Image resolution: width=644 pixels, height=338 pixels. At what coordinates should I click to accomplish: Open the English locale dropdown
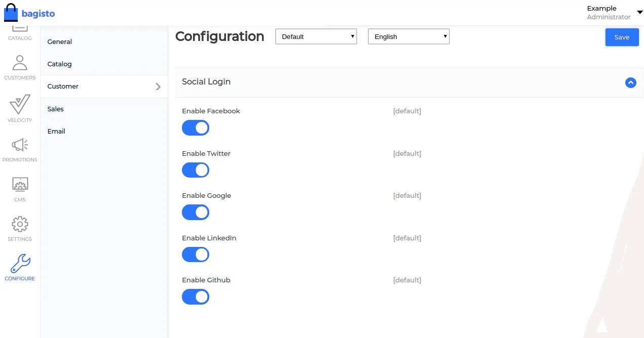click(x=409, y=36)
